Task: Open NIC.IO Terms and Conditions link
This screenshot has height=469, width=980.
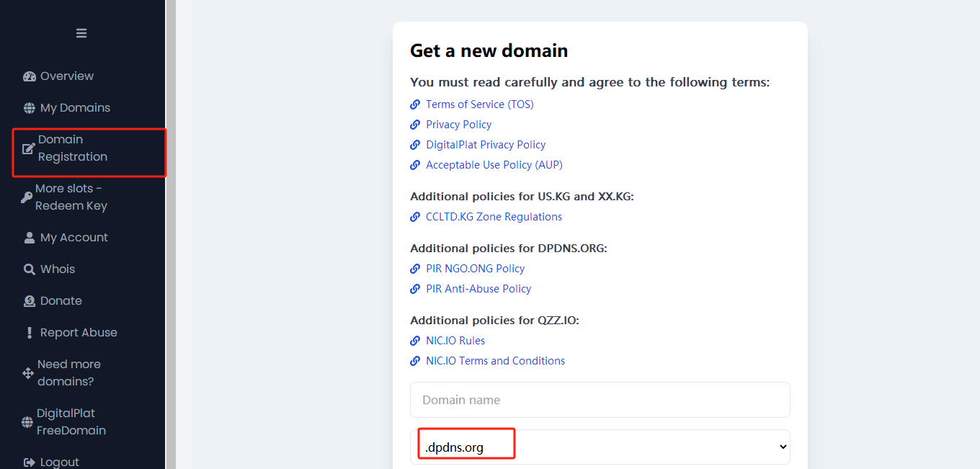Action: pyautogui.click(x=495, y=361)
